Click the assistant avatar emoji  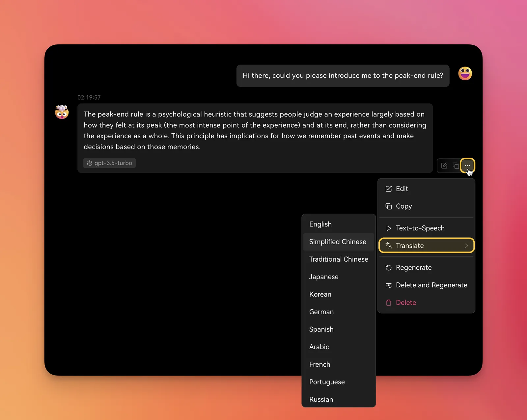point(62,112)
